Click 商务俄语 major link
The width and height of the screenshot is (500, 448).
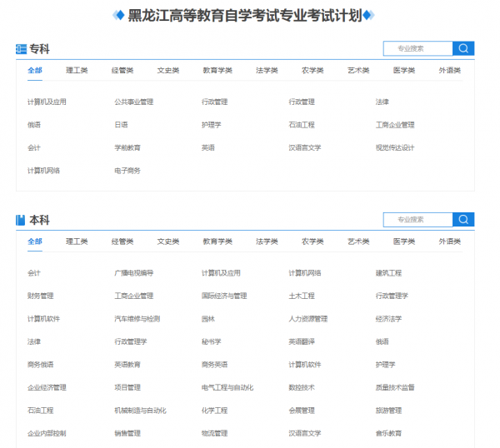coord(41,365)
